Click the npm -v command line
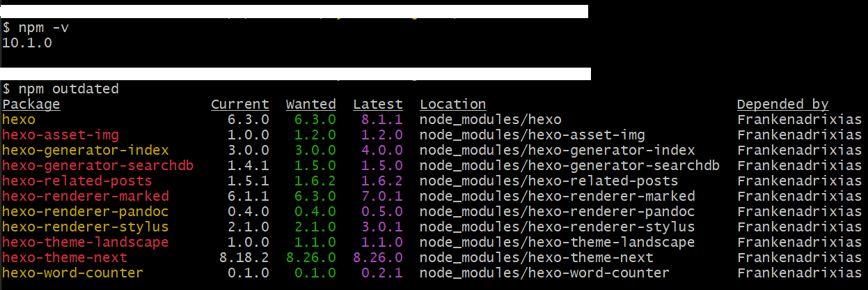This screenshot has width=868, height=290. (36, 27)
